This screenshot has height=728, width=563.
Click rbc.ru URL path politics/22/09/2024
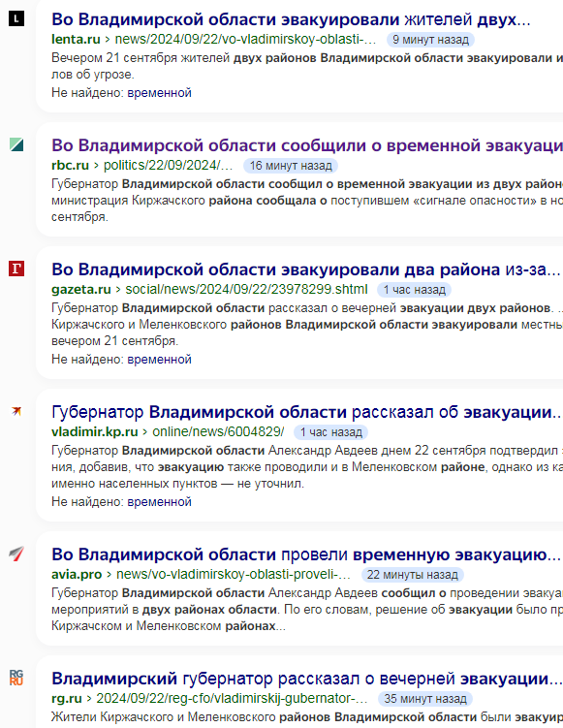(168, 166)
